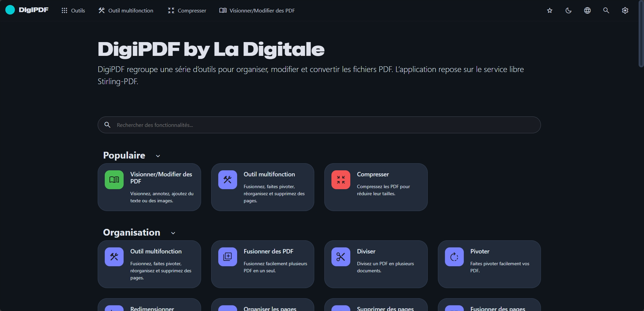Click the scissors icon for Diviser

(341, 257)
